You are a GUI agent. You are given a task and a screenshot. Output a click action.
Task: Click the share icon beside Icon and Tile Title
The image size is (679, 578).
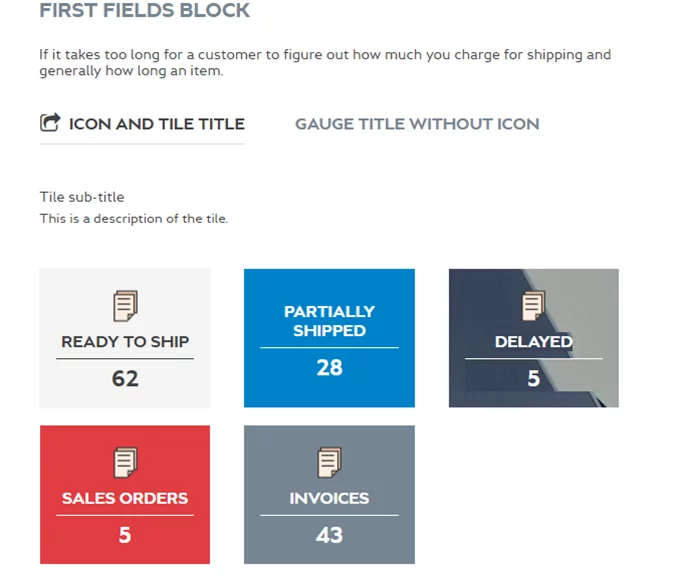[x=49, y=124]
